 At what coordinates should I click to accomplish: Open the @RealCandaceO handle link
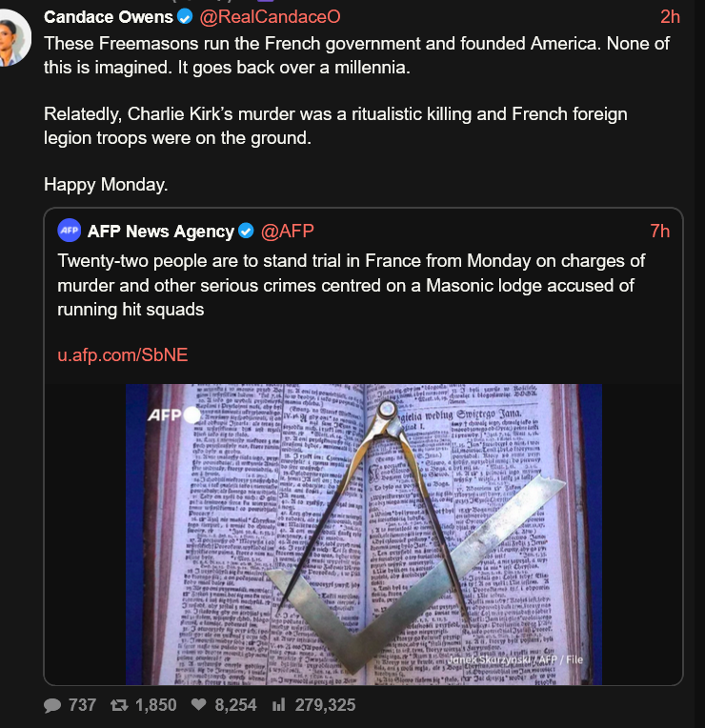pyautogui.click(x=270, y=17)
